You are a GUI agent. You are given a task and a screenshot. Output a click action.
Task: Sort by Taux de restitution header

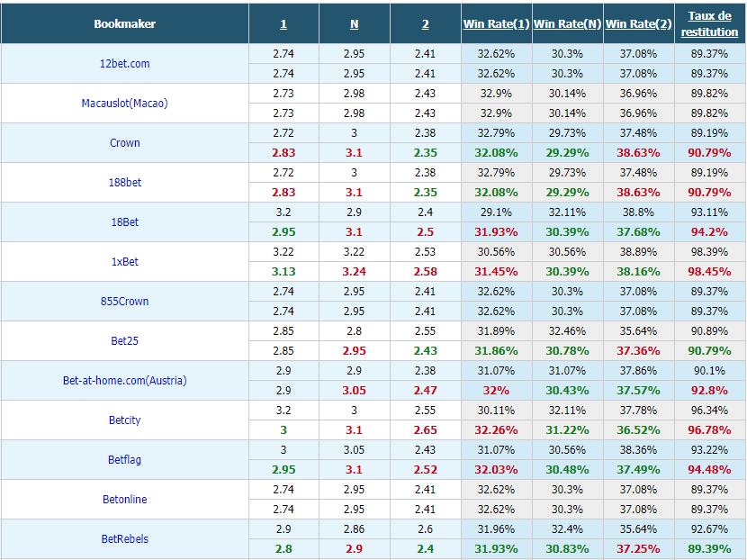tap(709, 23)
